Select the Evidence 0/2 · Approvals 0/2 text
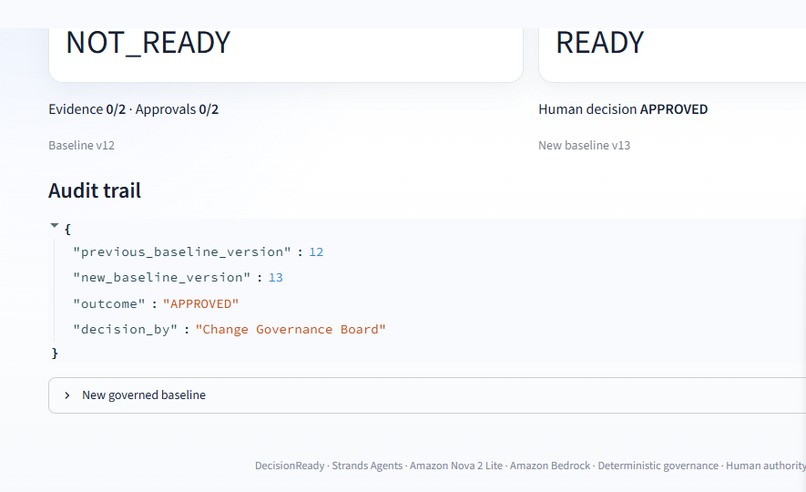This screenshot has width=806, height=492. tap(133, 110)
